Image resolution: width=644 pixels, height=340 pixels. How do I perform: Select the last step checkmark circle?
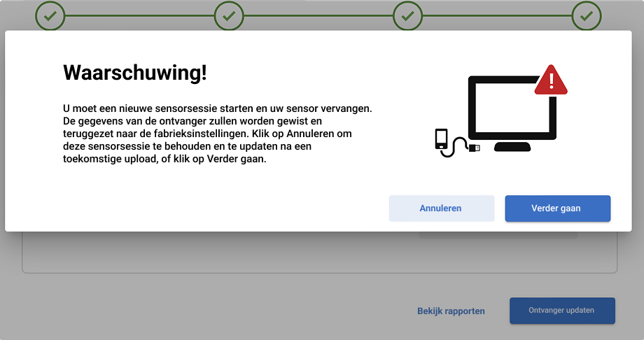(587, 15)
